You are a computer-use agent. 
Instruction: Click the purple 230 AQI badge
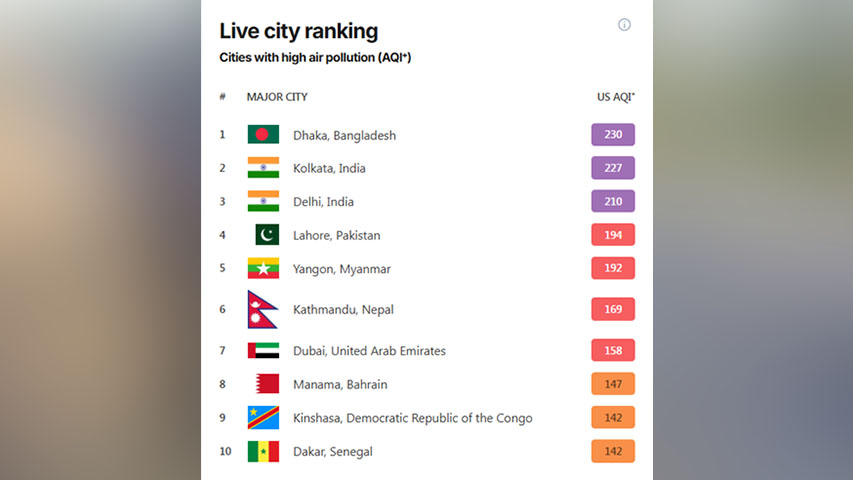(x=613, y=135)
